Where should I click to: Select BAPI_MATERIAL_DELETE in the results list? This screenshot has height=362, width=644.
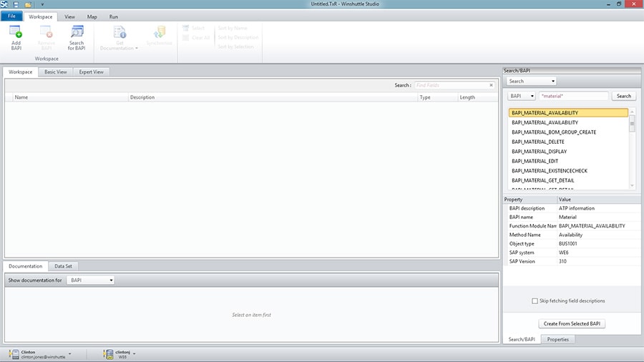point(538,142)
